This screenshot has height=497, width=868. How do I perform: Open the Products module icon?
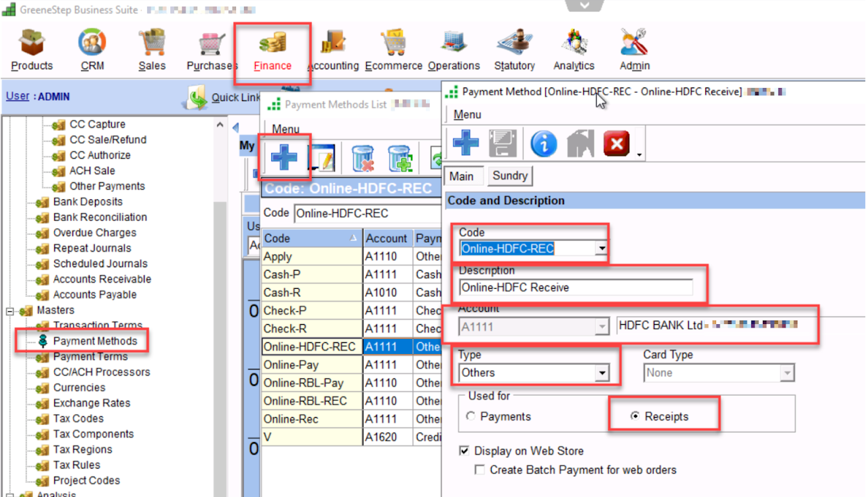(31, 43)
